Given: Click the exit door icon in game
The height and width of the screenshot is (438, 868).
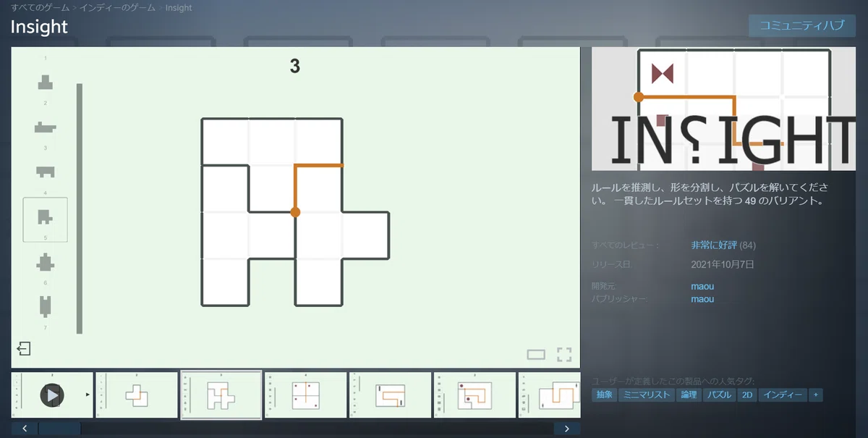Looking at the screenshot, I should (24, 349).
